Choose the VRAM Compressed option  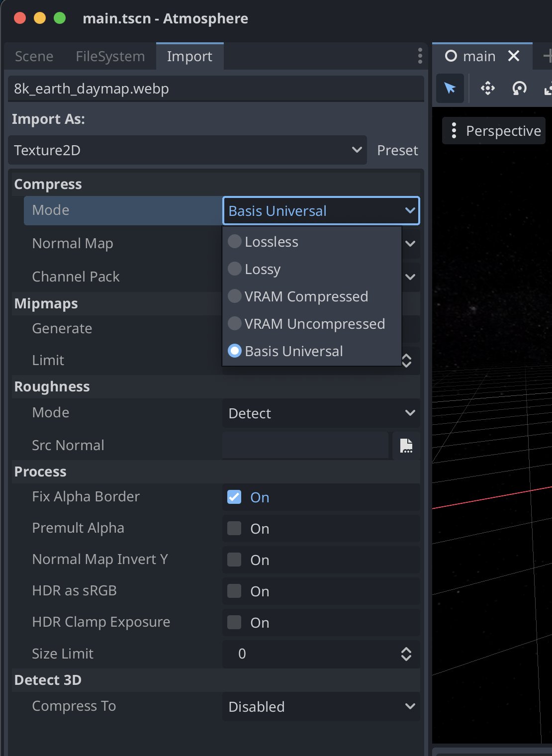point(312,296)
